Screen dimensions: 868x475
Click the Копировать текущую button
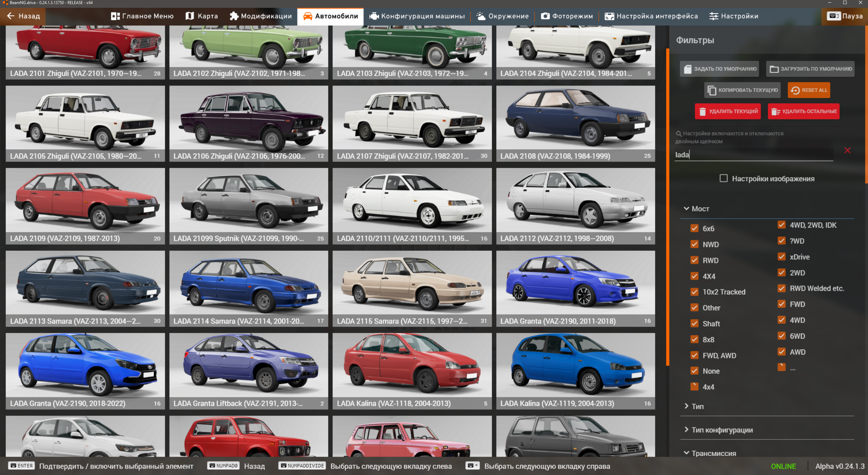point(742,90)
